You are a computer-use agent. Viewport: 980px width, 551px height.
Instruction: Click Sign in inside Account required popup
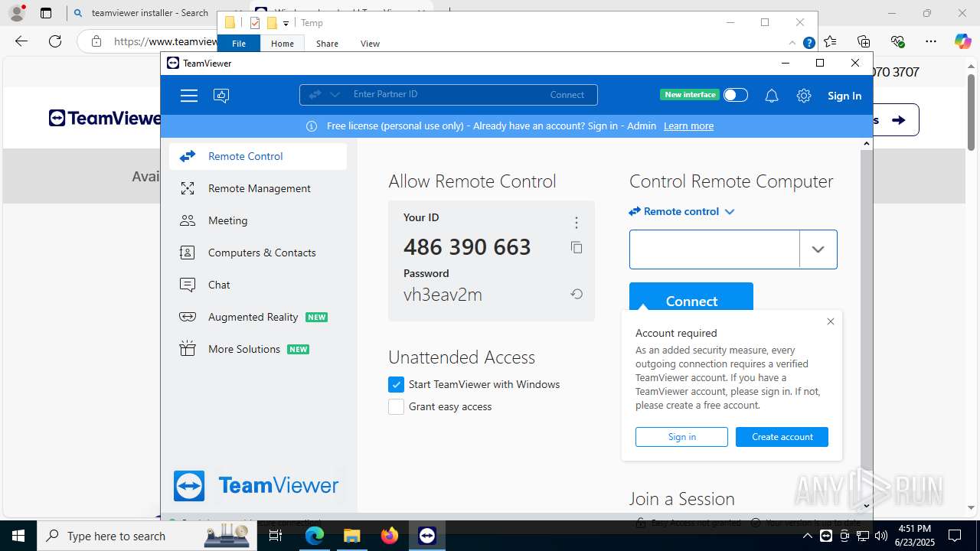pyautogui.click(x=681, y=437)
